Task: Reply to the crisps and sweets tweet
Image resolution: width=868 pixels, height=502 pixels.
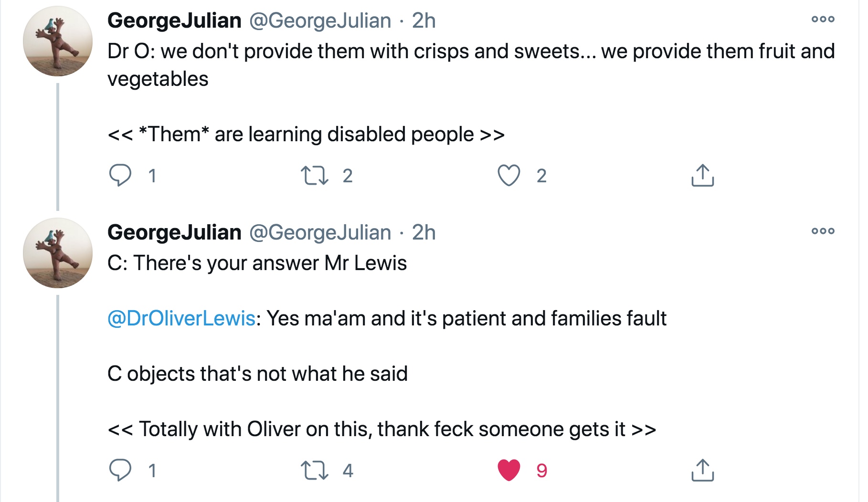Action: coord(120,175)
